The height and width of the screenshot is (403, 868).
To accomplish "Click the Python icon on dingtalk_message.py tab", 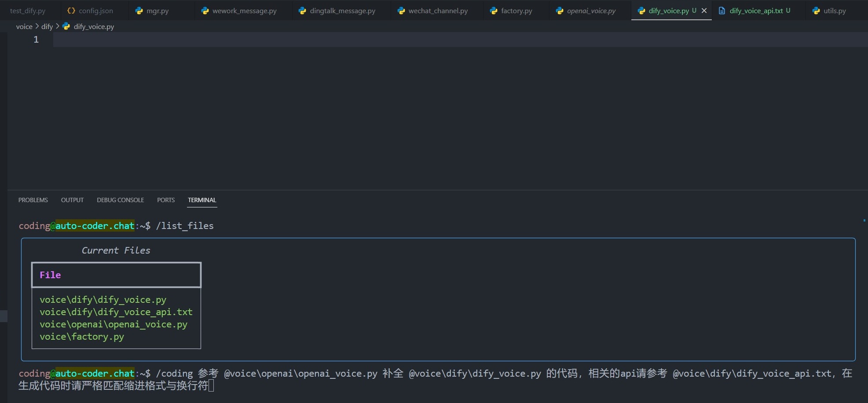I will coord(302,11).
